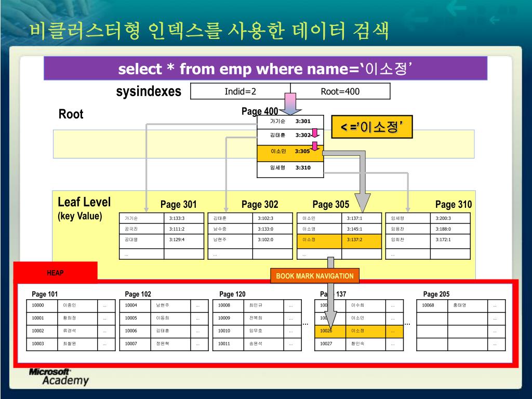Select heap row id 10010
This screenshot has width=532, height=399.
pos(229,331)
